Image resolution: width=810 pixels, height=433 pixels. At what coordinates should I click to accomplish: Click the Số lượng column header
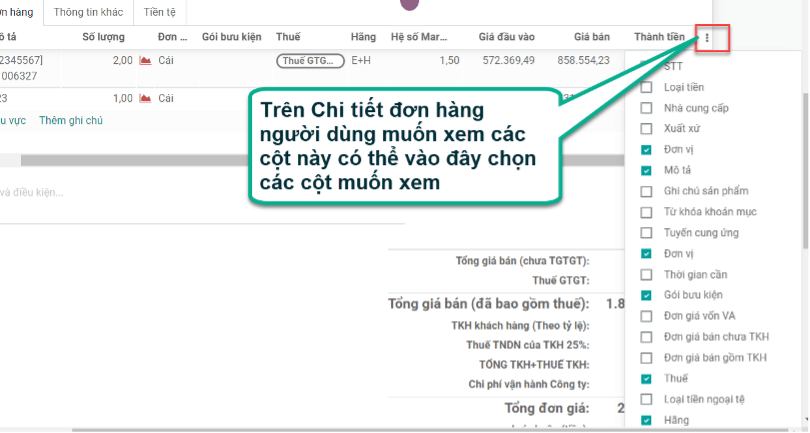[103, 37]
